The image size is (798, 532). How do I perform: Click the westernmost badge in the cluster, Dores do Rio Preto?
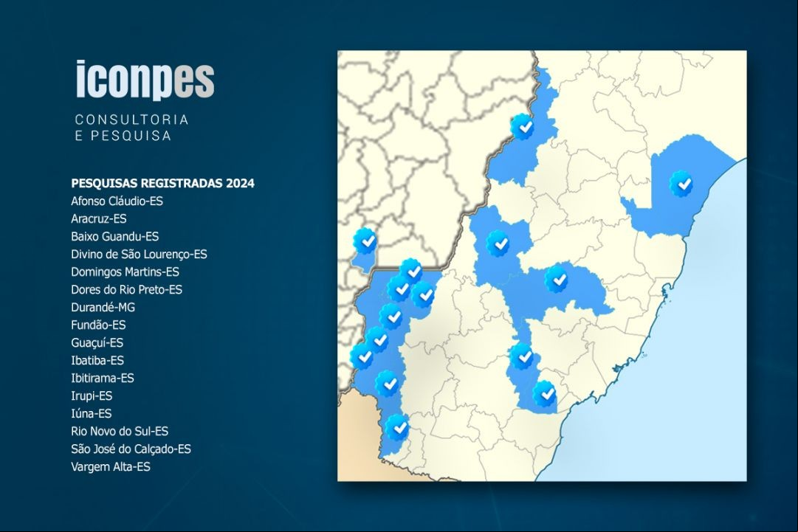pyautogui.click(x=362, y=356)
